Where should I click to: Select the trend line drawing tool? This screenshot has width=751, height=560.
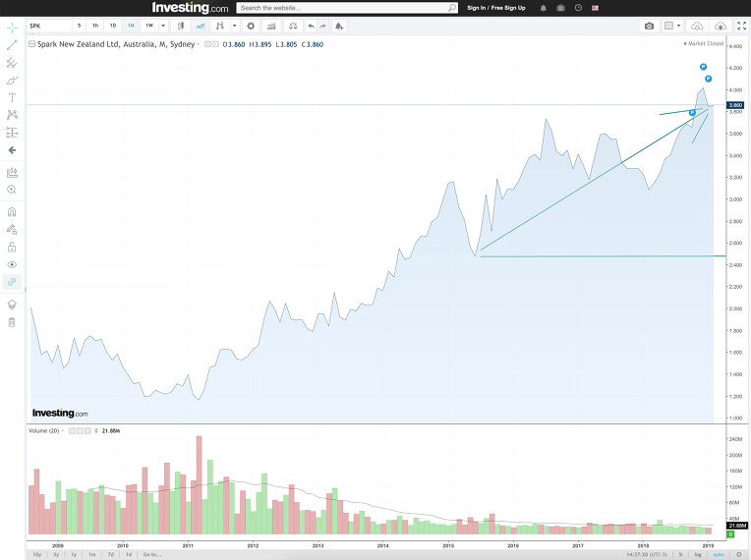click(x=12, y=45)
